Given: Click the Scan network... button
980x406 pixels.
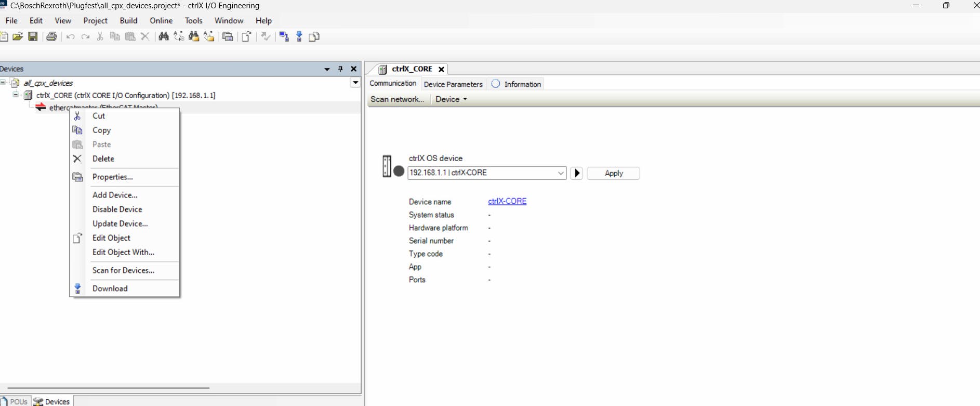Looking at the screenshot, I should [398, 99].
